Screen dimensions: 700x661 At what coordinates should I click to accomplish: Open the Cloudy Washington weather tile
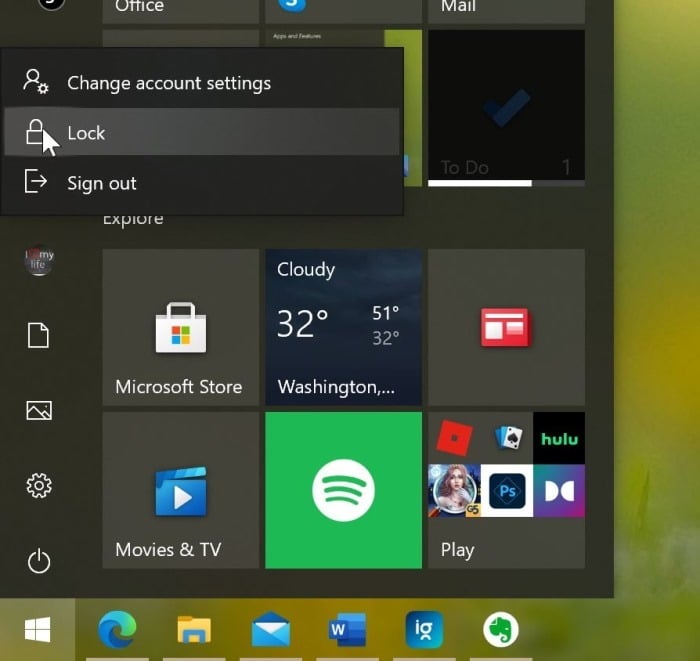(x=343, y=327)
